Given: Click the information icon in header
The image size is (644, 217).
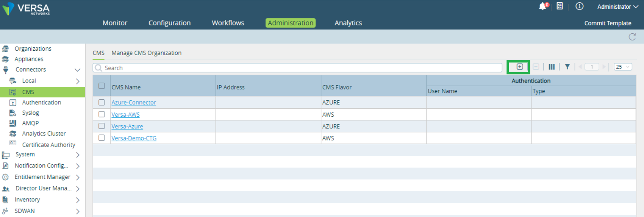Looking at the screenshot, I should click(x=579, y=6).
